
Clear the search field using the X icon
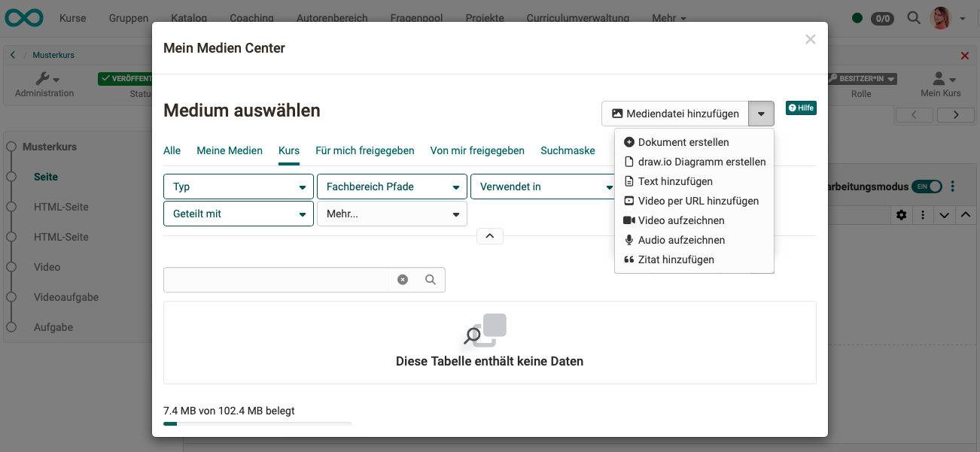(403, 279)
